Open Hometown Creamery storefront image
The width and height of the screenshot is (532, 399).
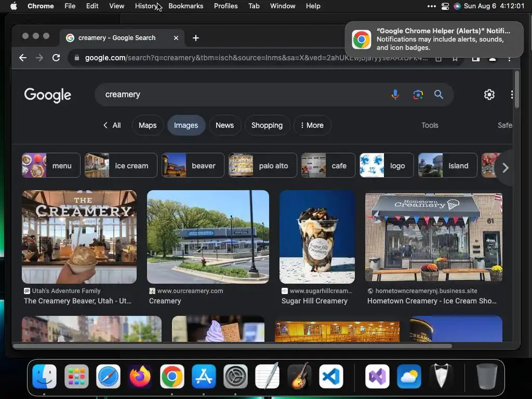434,237
